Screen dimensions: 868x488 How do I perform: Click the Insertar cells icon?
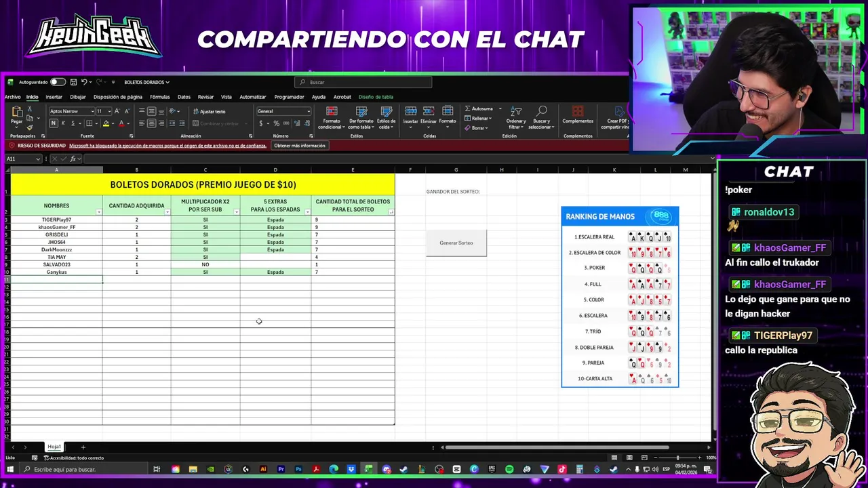tap(411, 115)
